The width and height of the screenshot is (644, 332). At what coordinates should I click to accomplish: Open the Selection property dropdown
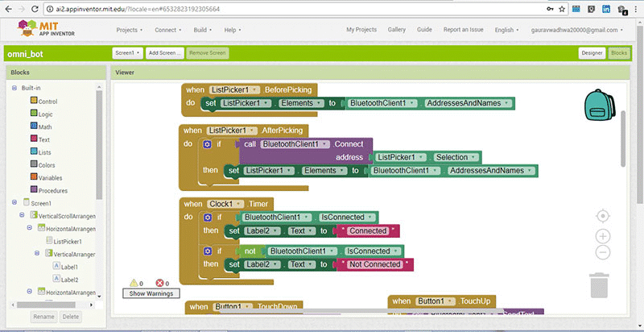(x=456, y=157)
